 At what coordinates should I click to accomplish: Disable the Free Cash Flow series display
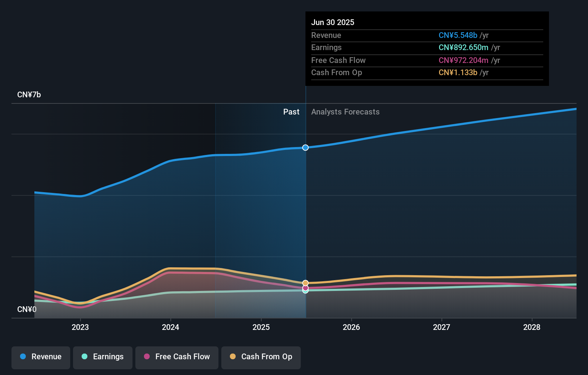(177, 357)
